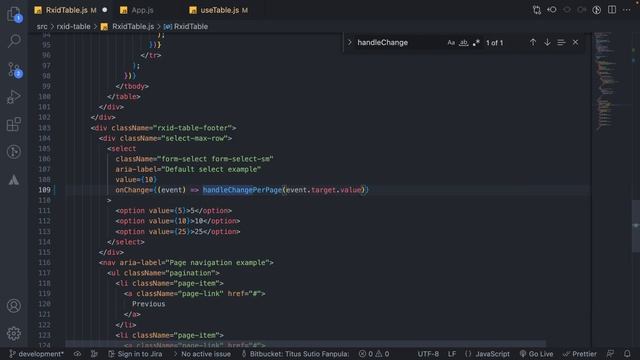Go to the next find match
This screenshot has width=640, height=360.
click(547, 42)
